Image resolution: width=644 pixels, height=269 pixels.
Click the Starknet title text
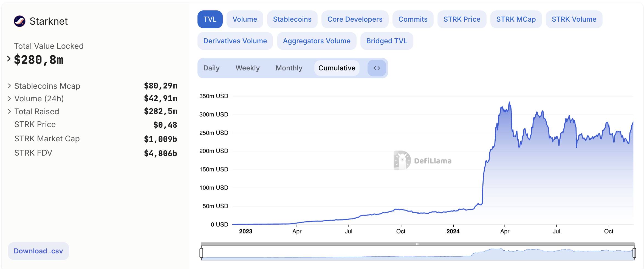click(49, 21)
